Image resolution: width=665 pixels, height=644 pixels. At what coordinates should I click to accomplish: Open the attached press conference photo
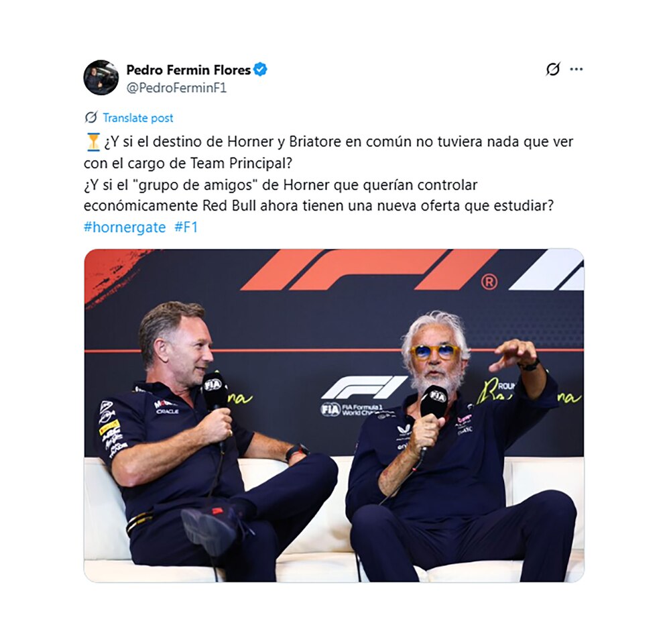click(x=334, y=415)
